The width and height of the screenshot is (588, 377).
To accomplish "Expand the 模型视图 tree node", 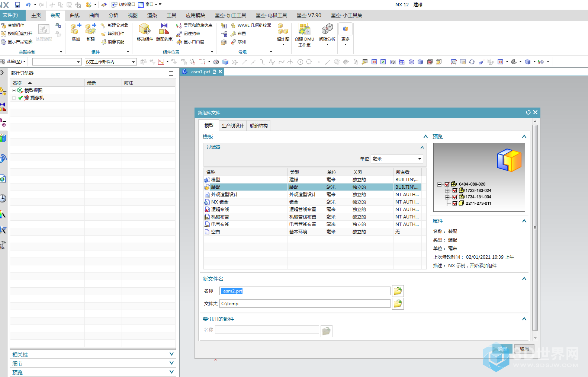I will [14, 90].
